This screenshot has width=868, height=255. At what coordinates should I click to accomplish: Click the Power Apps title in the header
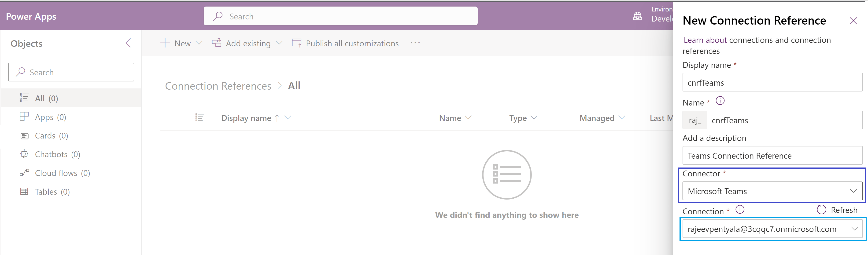click(31, 17)
